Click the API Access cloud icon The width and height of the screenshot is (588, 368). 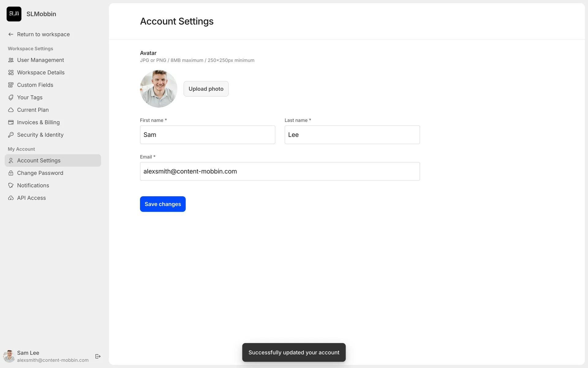point(11,198)
